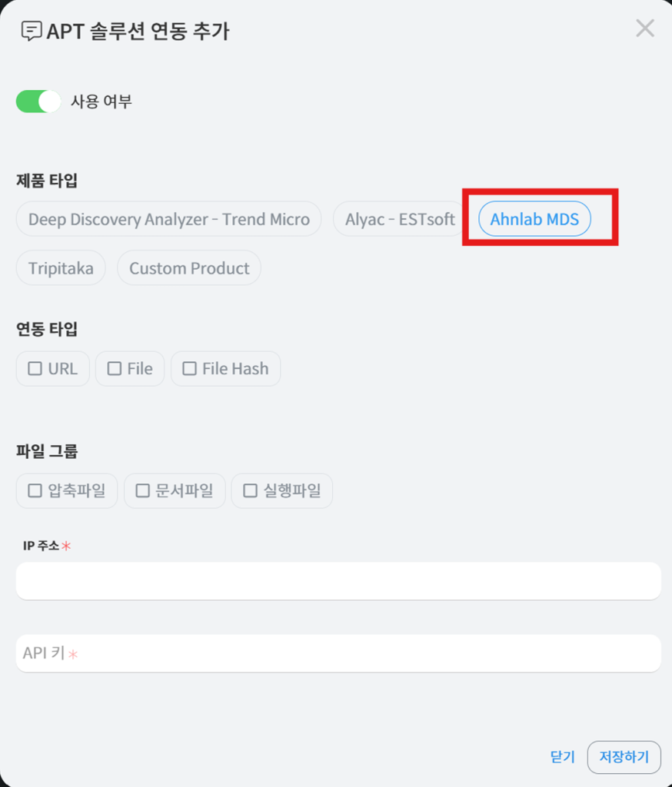Click the IP 주소 input field
Viewport: 672px width, 787px height.
[x=338, y=580]
